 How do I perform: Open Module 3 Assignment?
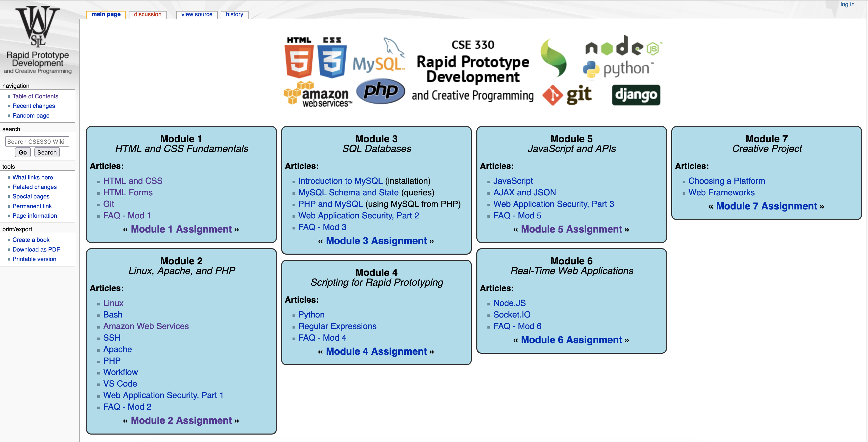376,241
